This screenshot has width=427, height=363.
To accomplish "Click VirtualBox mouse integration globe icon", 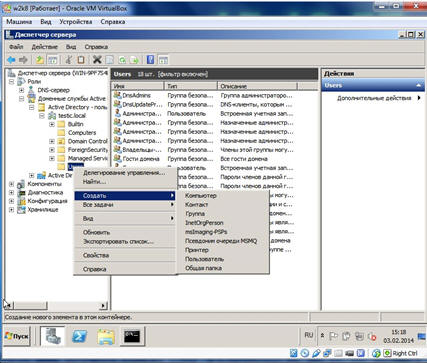I will (x=376, y=353).
